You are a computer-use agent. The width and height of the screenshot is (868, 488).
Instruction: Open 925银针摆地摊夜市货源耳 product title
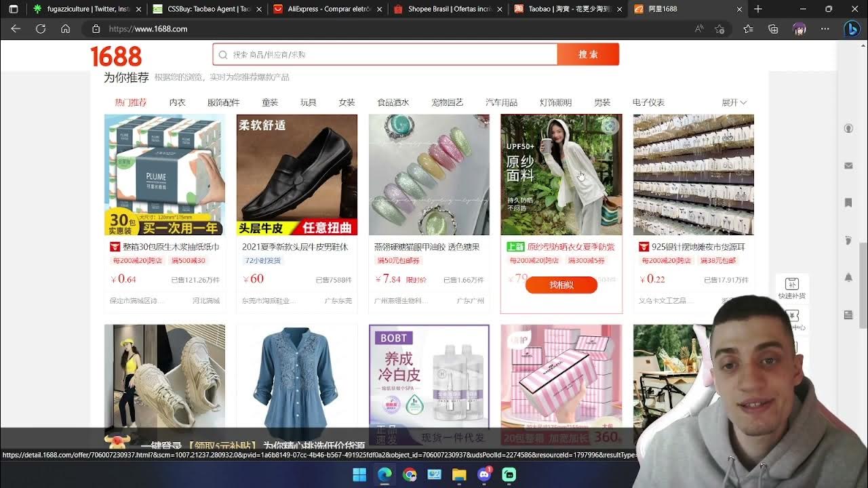[x=698, y=247]
